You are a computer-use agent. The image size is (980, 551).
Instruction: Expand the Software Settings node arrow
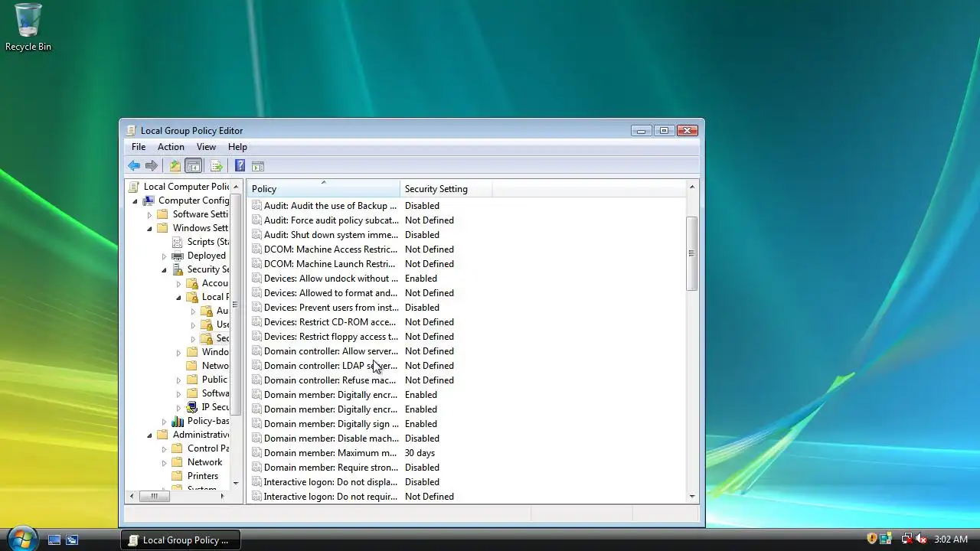[x=150, y=214]
